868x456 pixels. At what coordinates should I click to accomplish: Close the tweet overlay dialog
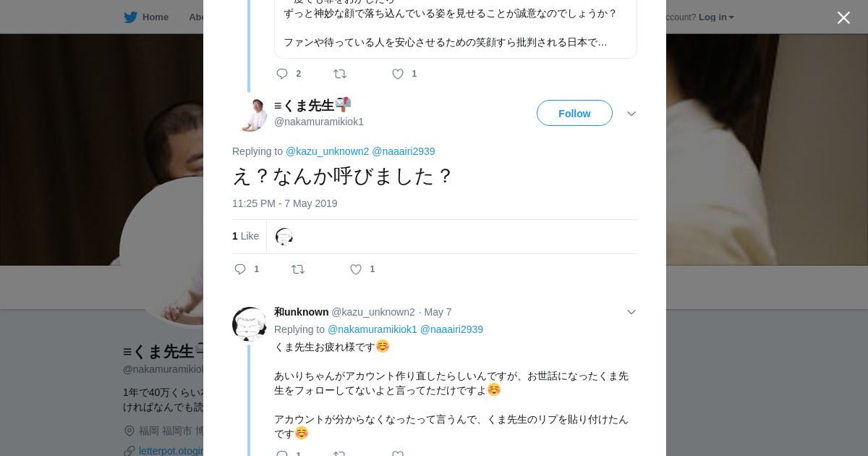(x=843, y=18)
